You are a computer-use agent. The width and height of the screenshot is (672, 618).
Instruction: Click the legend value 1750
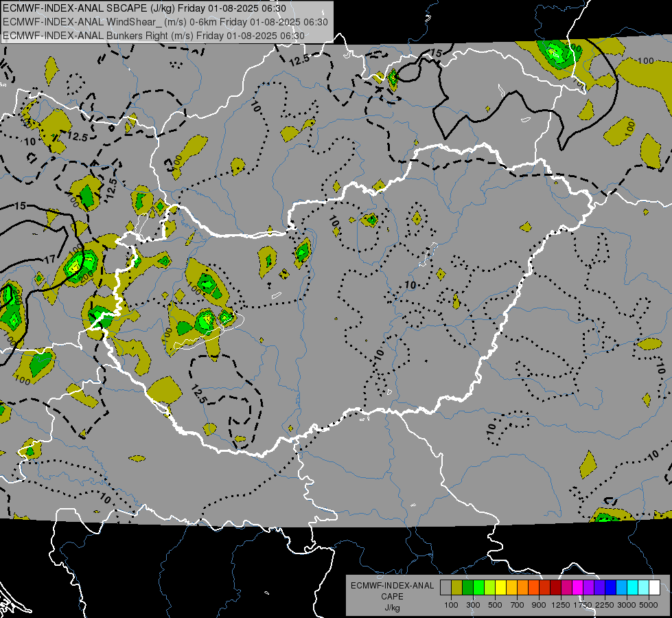coord(583,605)
